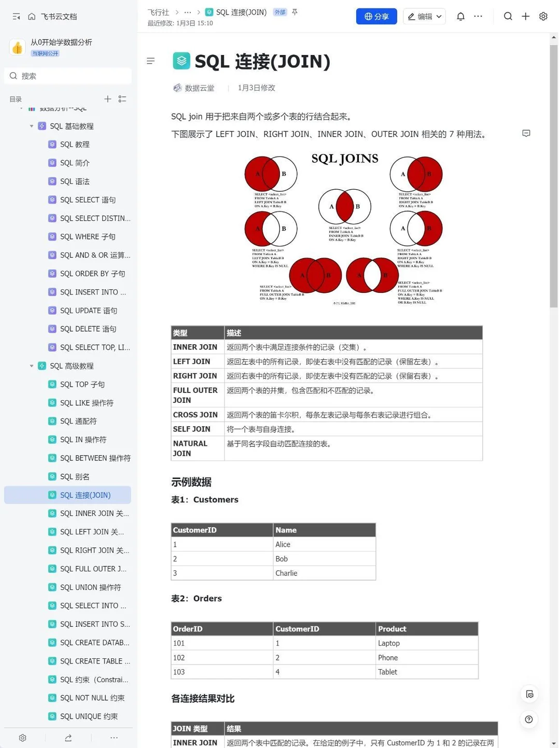Collapse the left sidebar navigation panel
The image size is (560, 748).
tap(16, 16)
